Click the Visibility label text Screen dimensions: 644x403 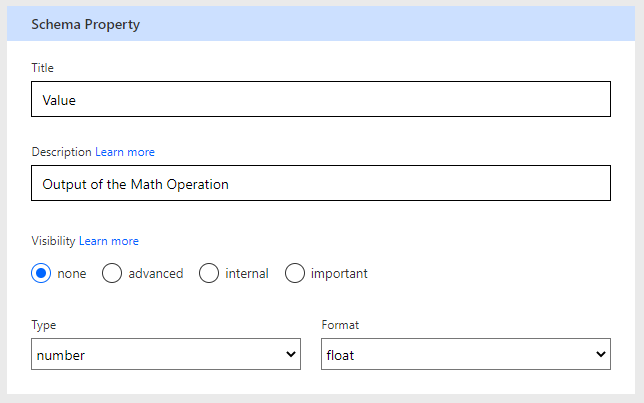click(x=53, y=241)
